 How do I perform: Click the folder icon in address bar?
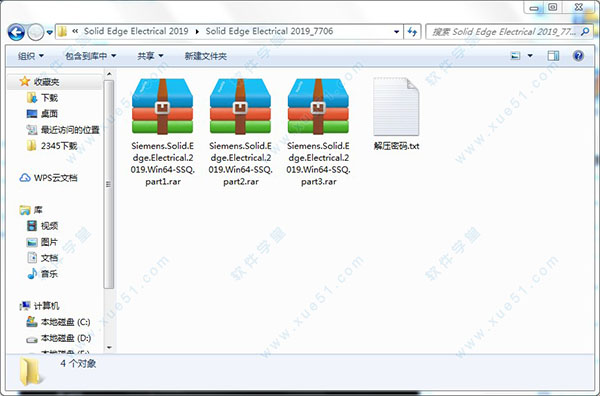[62, 31]
